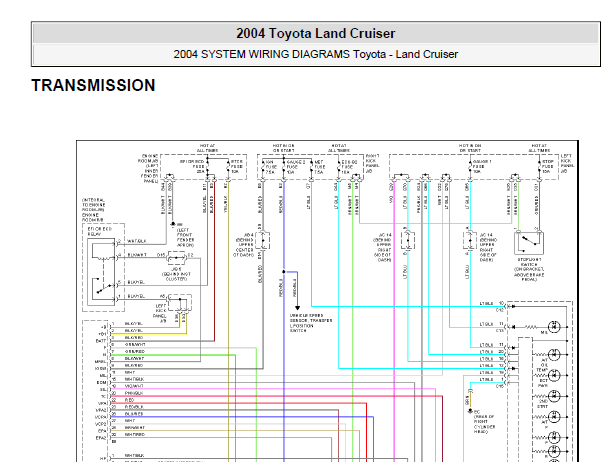Click the downward arrowhead above the vehicle speed sensor label
Viewport: 605px width, 462px height.
pos(297,308)
